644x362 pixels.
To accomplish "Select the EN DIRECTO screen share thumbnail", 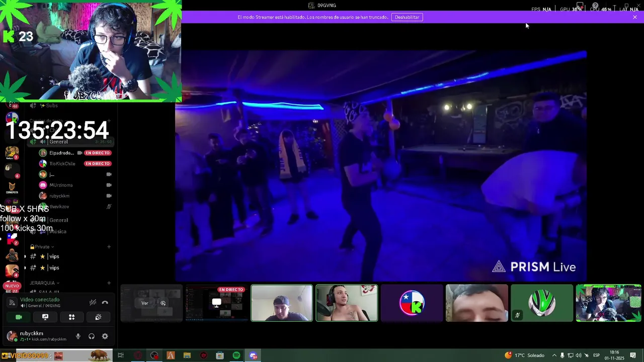I will click(216, 303).
